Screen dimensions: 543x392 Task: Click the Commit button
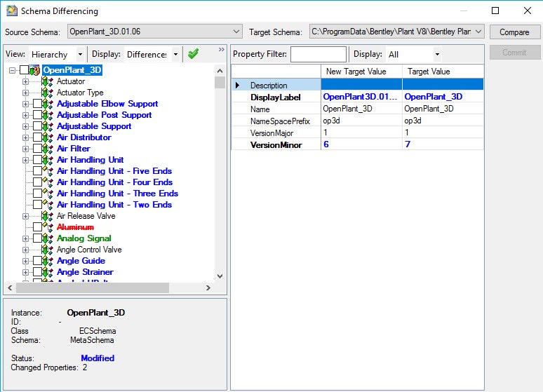(514, 53)
